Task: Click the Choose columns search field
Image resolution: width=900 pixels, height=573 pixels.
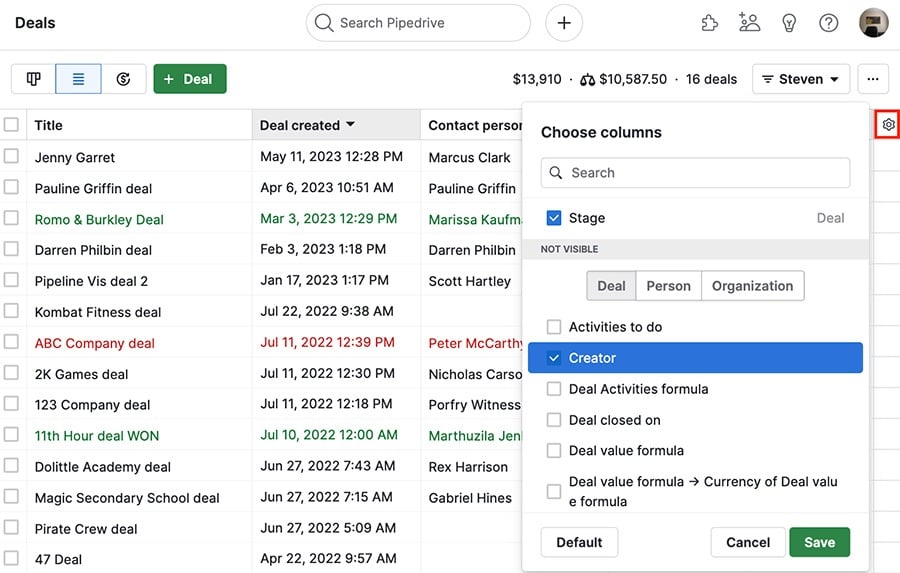Action: click(695, 173)
